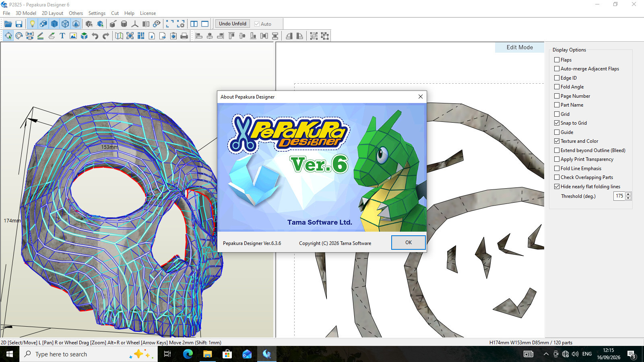Click the Undo arrow icon
This screenshot has height=362, width=644.
tap(95, 36)
